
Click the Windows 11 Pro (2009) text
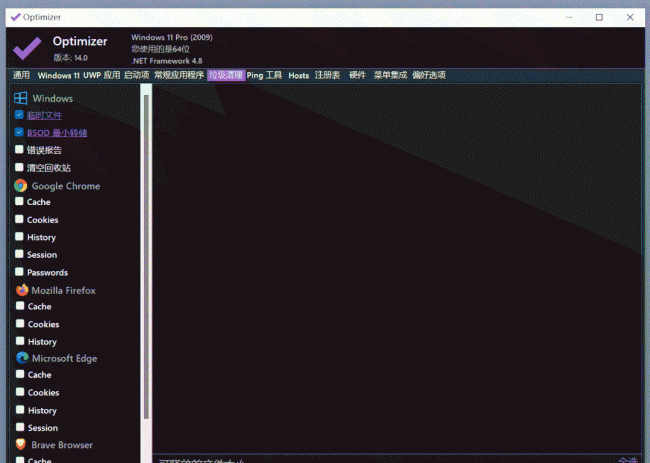pos(172,37)
